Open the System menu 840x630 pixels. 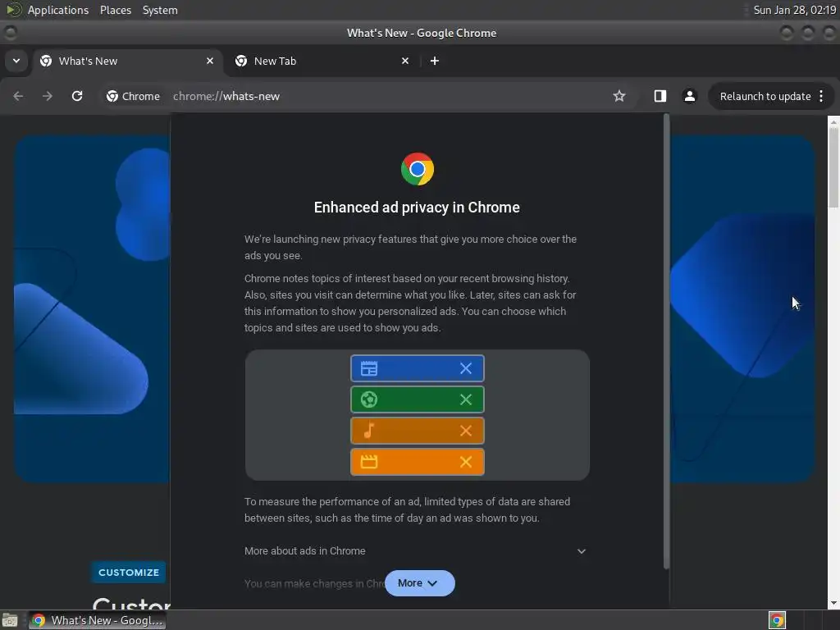pos(160,10)
